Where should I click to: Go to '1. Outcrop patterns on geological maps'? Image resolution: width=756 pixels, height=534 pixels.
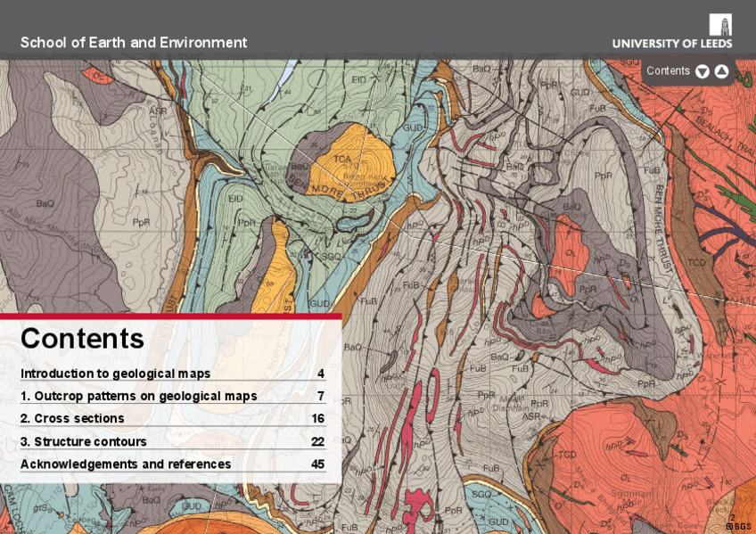[x=138, y=396]
